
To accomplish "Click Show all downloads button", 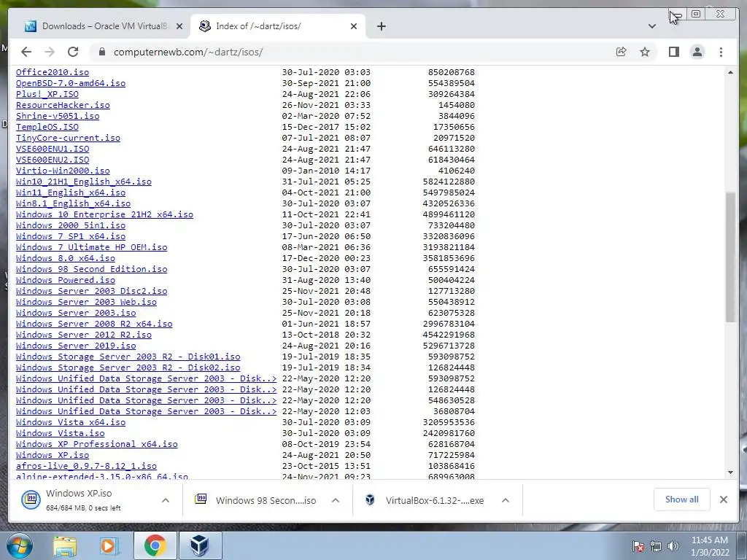I will pos(682,499).
